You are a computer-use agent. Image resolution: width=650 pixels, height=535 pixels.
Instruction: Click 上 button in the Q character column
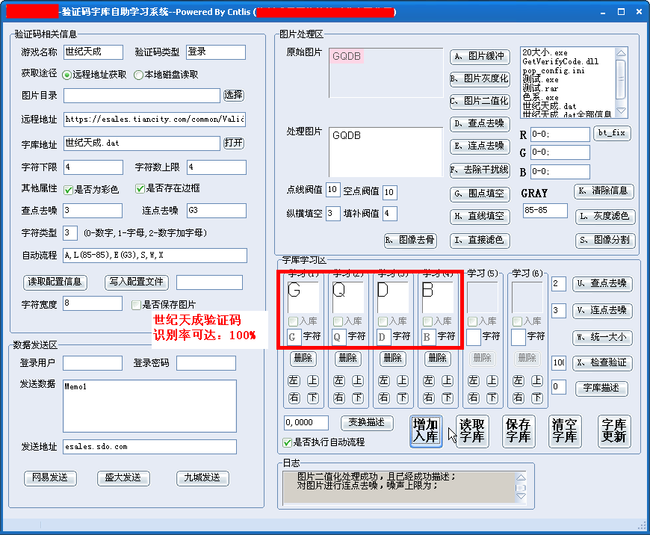358,380
